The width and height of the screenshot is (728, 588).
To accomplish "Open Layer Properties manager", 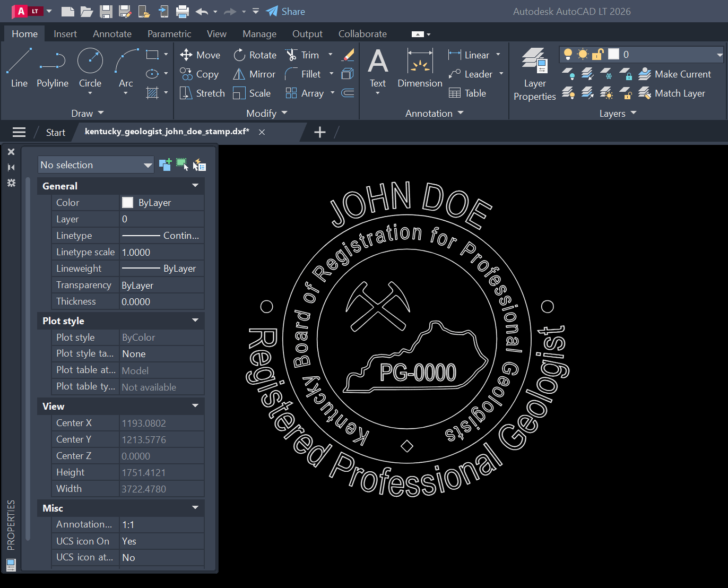I will (534, 74).
